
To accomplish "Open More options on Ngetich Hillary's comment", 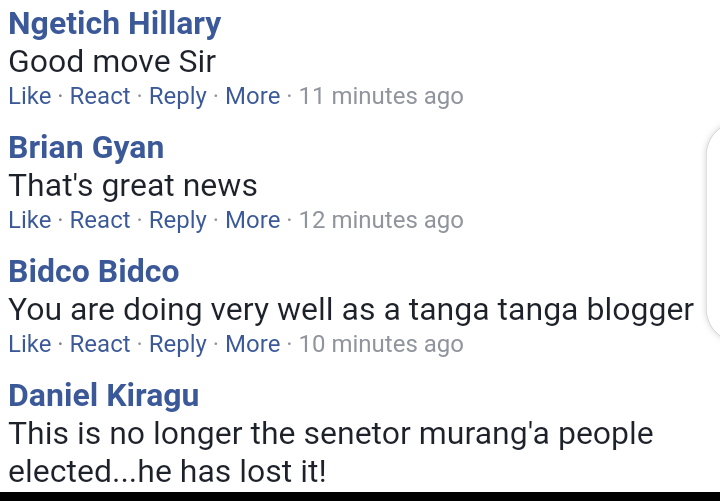I will pos(253,96).
